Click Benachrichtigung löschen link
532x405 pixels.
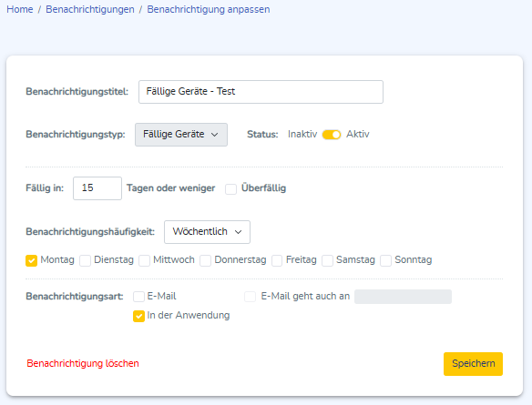click(83, 363)
